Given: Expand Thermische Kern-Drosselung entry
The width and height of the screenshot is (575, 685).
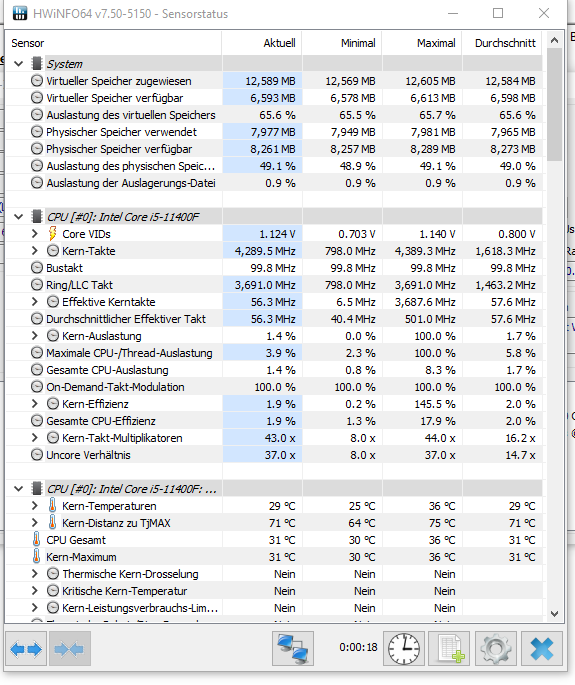Looking at the screenshot, I should pyautogui.click(x=35, y=574).
